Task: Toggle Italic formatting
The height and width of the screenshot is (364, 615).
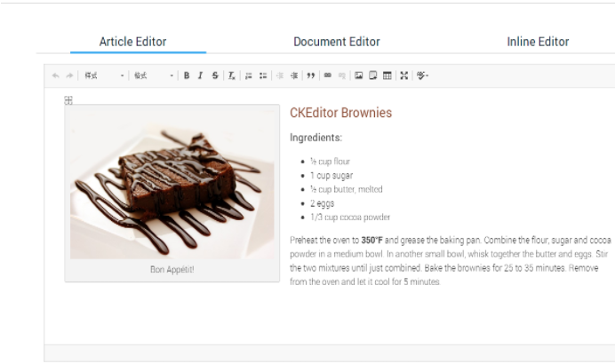Action: click(201, 76)
